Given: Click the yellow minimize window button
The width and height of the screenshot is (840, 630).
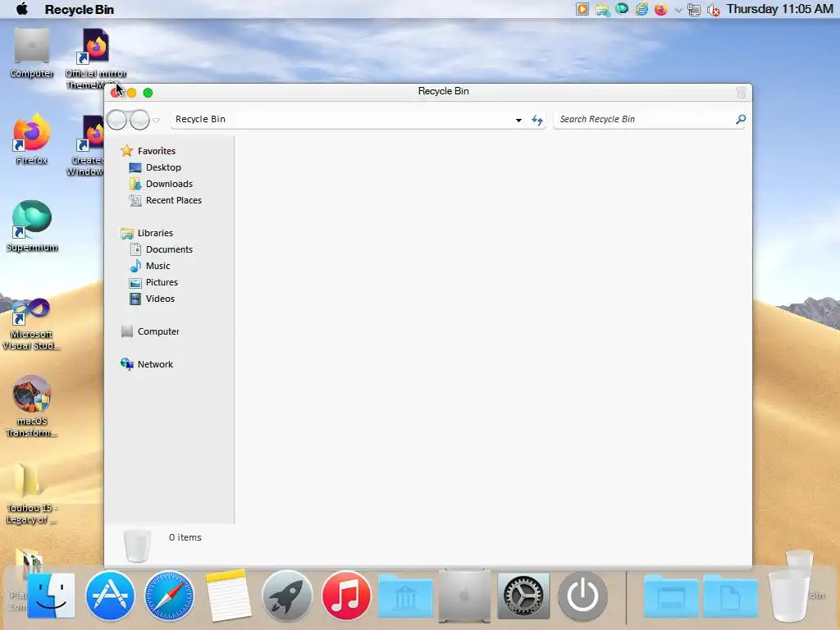Looking at the screenshot, I should pyautogui.click(x=132, y=93).
